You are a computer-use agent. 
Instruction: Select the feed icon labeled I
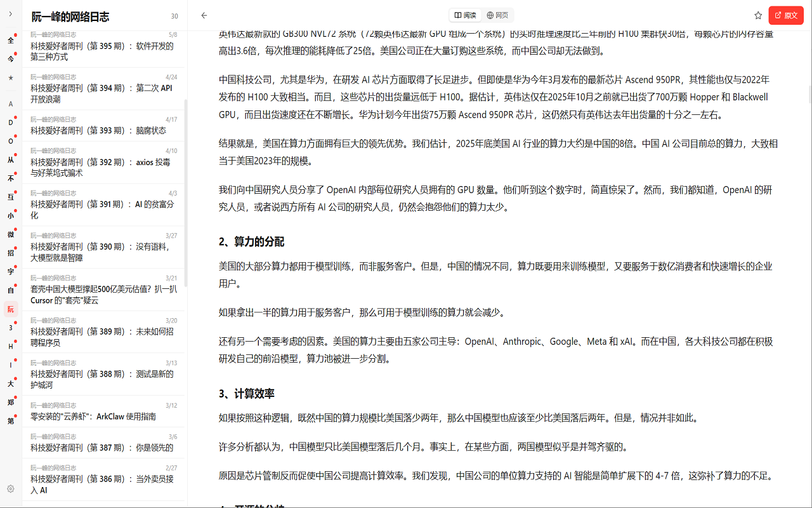coord(11,365)
